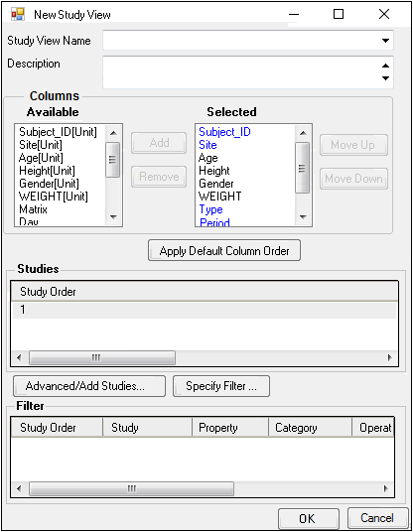Select Matrix in the Available list
Image resolution: width=413 pixels, height=532 pixels.
point(33,209)
